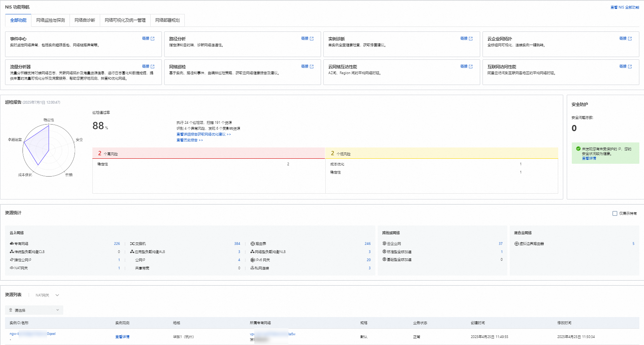Click the 事件中心 card title
Image resolution: width=644 pixels, height=345 pixels.
[18, 39]
